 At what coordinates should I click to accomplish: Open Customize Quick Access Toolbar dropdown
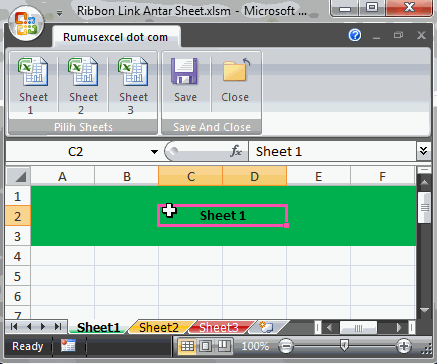pyautogui.click(x=59, y=13)
